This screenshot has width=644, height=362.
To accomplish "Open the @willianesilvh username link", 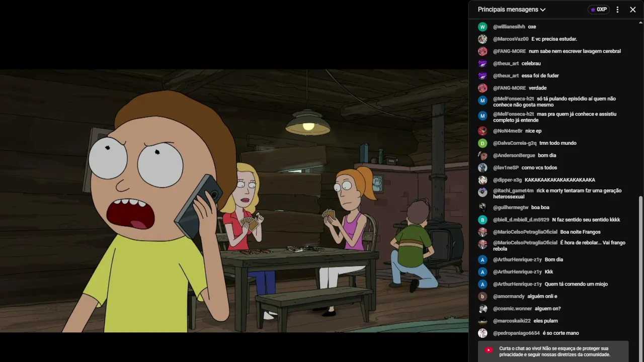I will click(509, 27).
